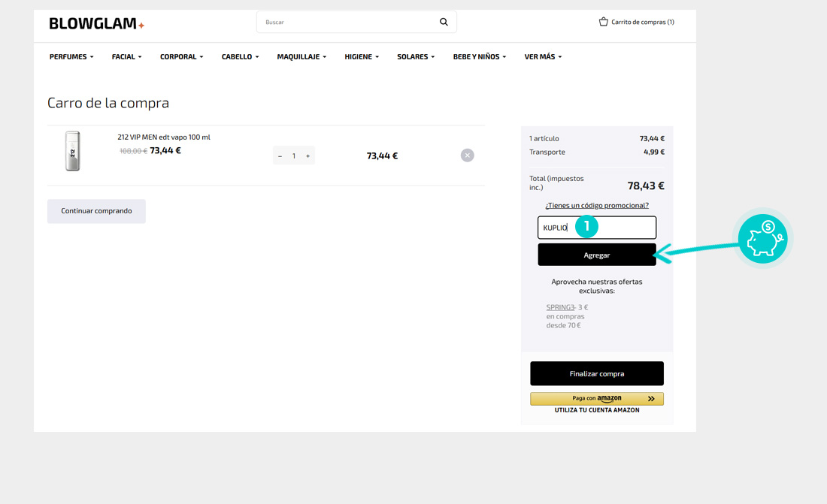827x504 pixels.
Task: Open the MAQUILLAJE menu
Action: click(301, 57)
